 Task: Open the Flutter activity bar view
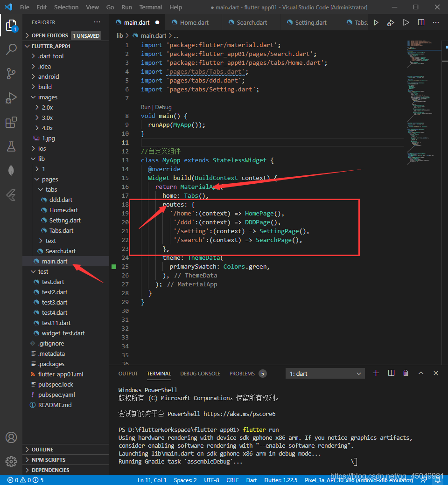(x=11, y=195)
